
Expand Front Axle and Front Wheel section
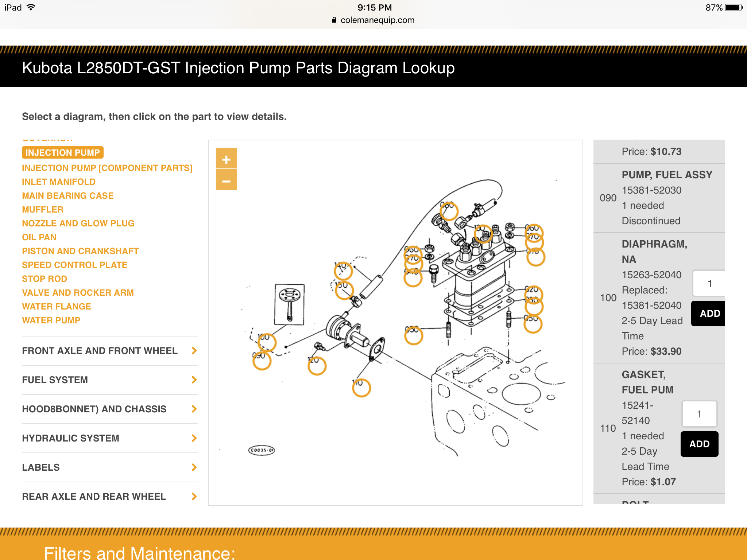click(x=109, y=351)
